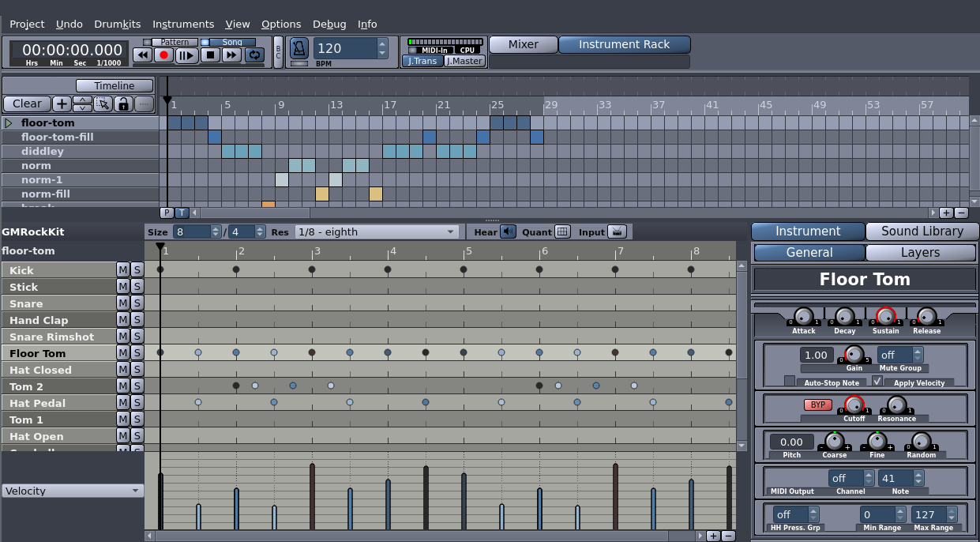Toggle Apply Velocity checkbox
Image resolution: width=980 pixels, height=542 pixels.
tap(877, 381)
